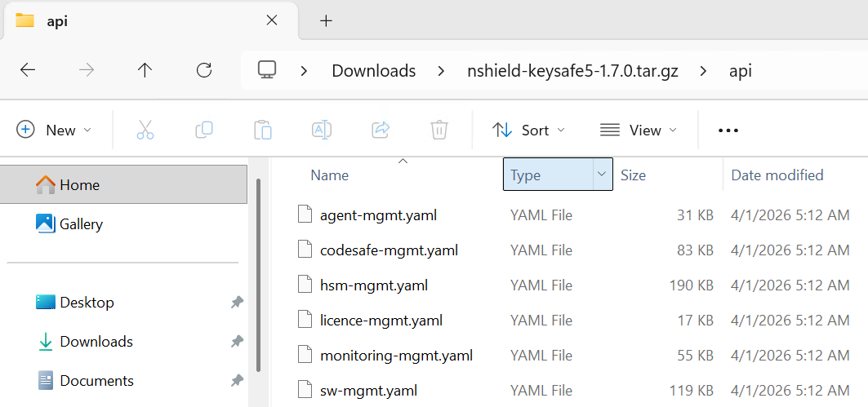Click the navigation pane scrollbar
Viewport: 868px width, 407px height.
(258, 275)
